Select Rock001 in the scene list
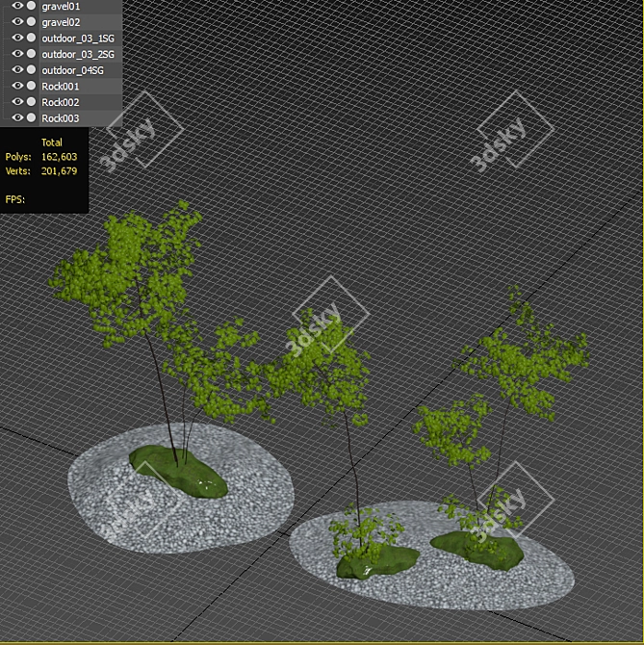Viewport: 644px width, 645px height. (60, 87)
